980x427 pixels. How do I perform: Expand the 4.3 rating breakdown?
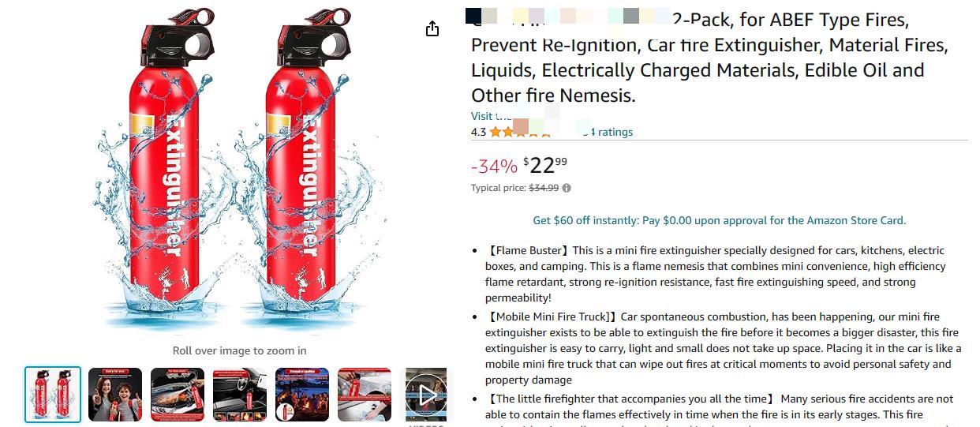pyautogui.click(x=478, y=132)
